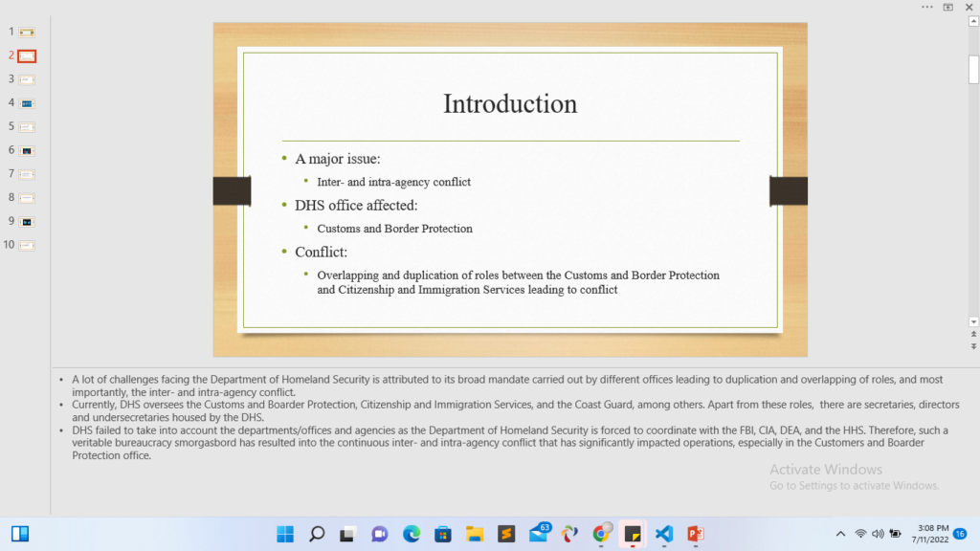
Task: Open the three-dots ribbon options menu
Action: pyautogui.click(x=926, y=7)
